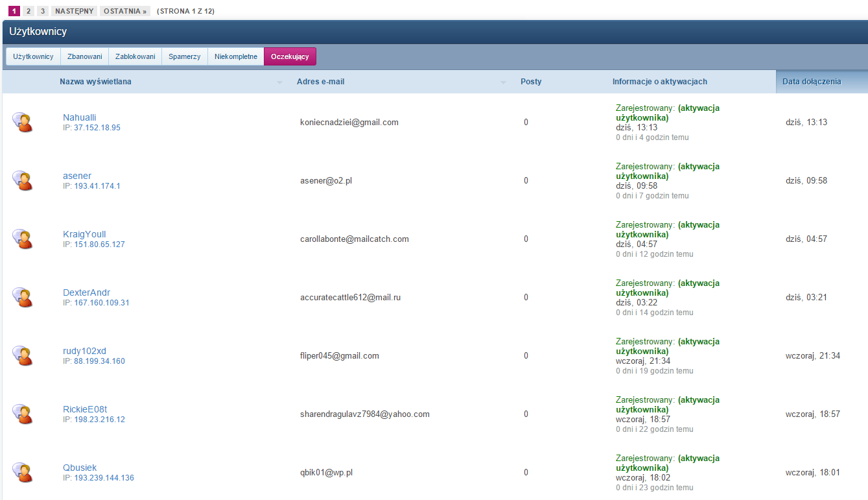This screenshot has width=868, height=500.
Task: Click the user avatar icon beside asener
Action: pos(22,180)
